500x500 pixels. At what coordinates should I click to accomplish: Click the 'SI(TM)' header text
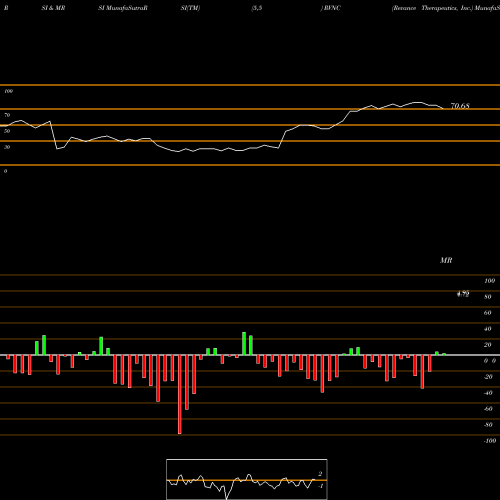pos(190,8)
